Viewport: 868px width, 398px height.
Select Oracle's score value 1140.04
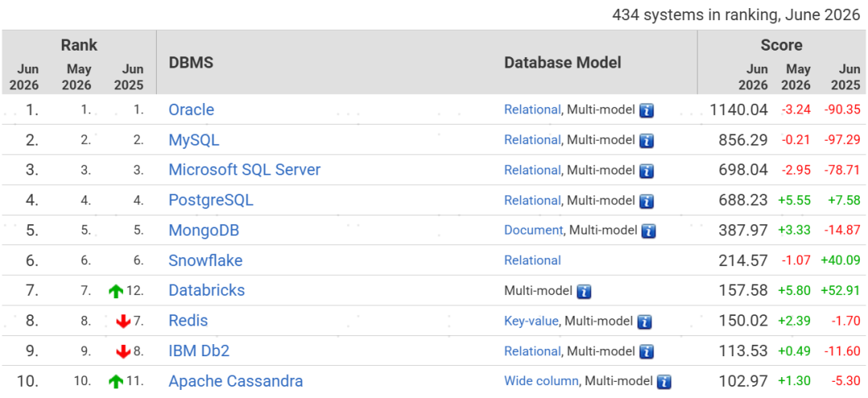739,110
